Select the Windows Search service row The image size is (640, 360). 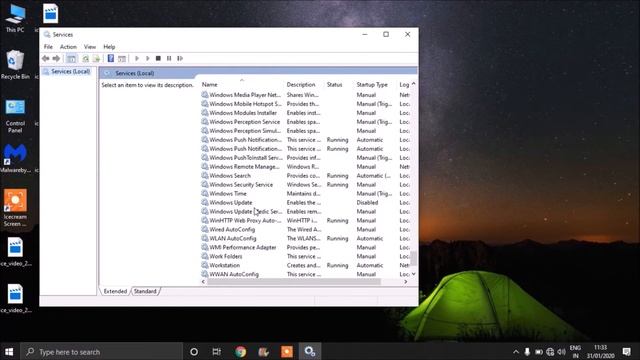click(305, 176)
